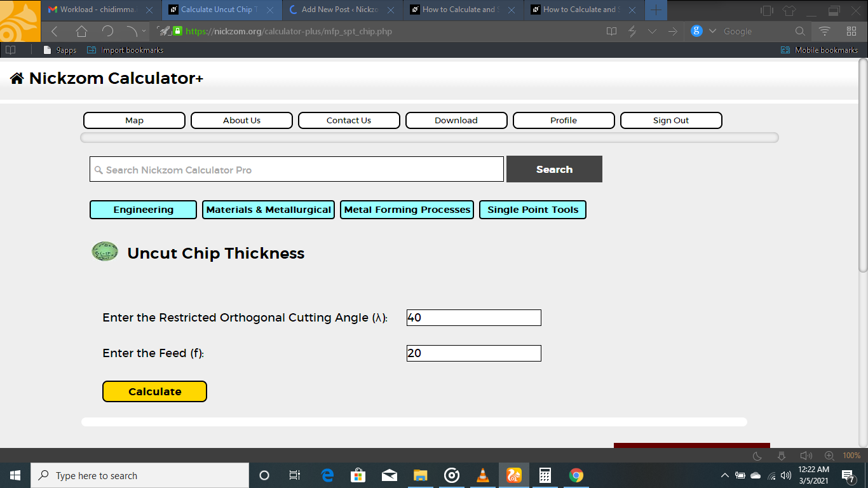The width and height of the screenshot is (868, 488).
Task: Click the undo/restore closed tab arrow
Action: point(132,30)
